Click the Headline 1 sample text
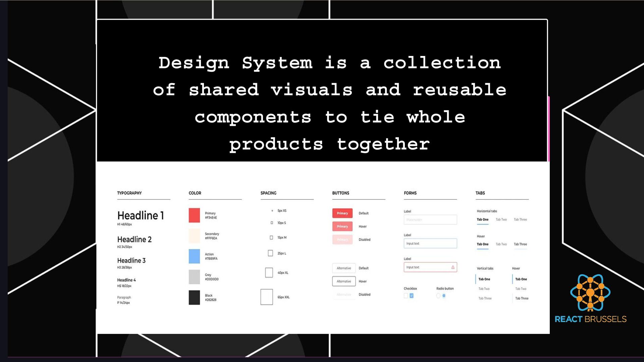Image resolution: width=644 pixels, height=362 pixels. coord(141,216)
